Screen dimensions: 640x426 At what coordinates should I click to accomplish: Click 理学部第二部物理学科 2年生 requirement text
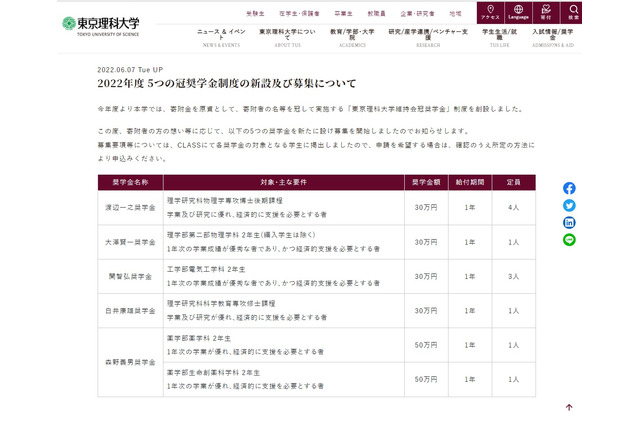click(241, 235)
